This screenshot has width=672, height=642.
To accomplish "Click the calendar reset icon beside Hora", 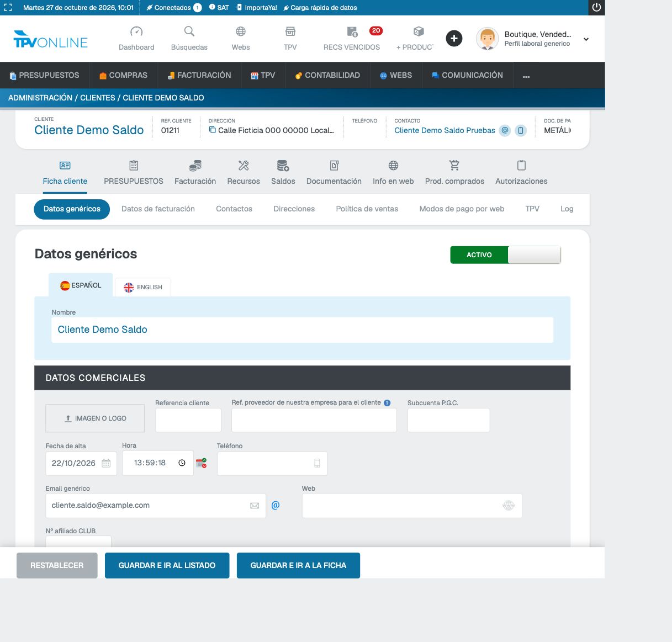I will tap(202, 463).
